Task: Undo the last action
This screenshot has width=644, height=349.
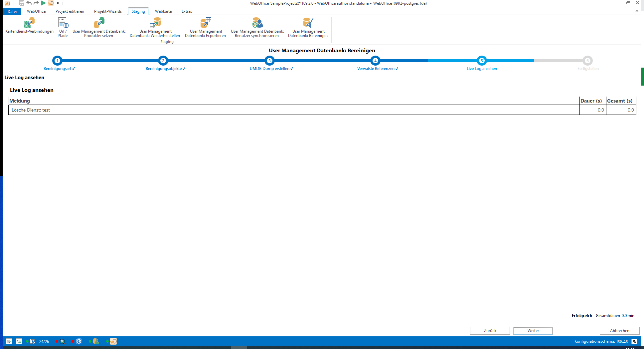Action: pos(29,3)
